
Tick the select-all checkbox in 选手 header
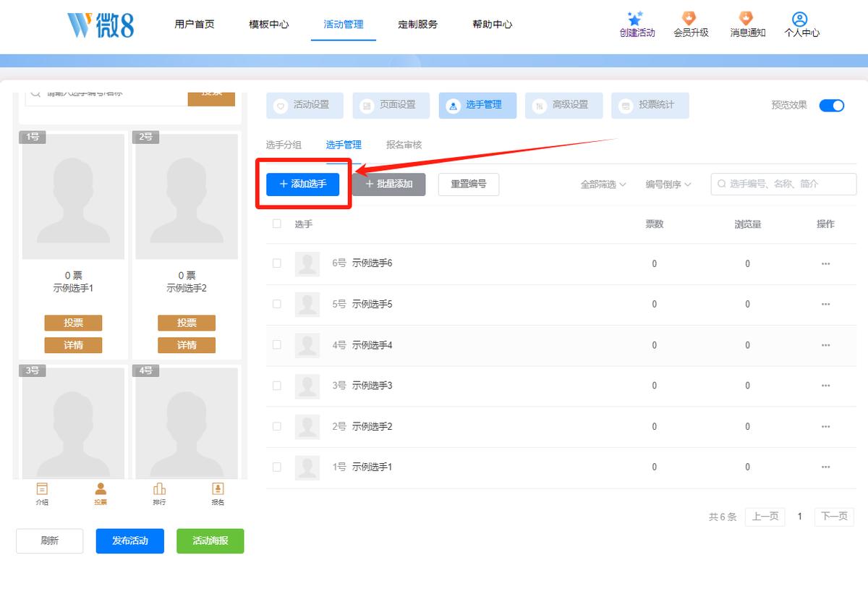click(277, 224)
